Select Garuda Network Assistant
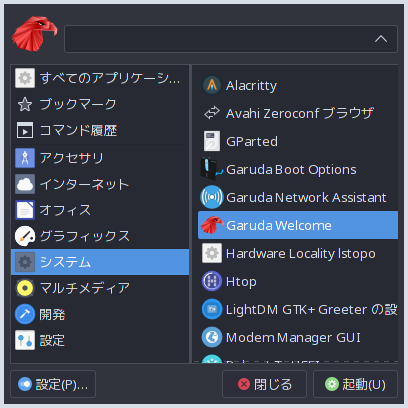Screen dimensions: 408x408 pyautogui.click(x=298, y=197)
